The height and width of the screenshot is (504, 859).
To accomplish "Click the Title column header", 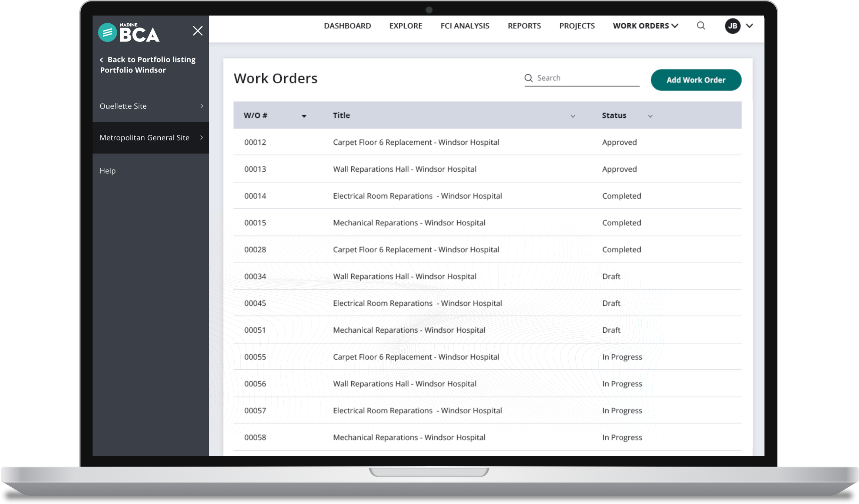I will 341,115.
